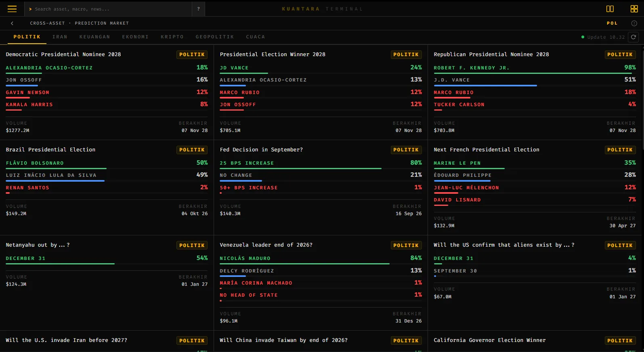The image size is (644, 352).
Task: Click POLITIK tag on Democratic Nominee card
Action: [192, 54]
